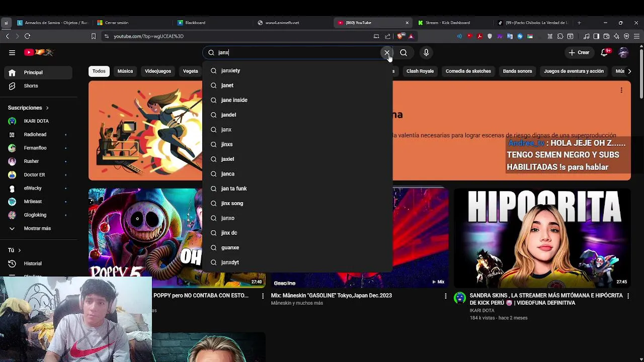Screen dimensions: 644x362
Task: Run search with magnifier button
Action: coord(404,52)
